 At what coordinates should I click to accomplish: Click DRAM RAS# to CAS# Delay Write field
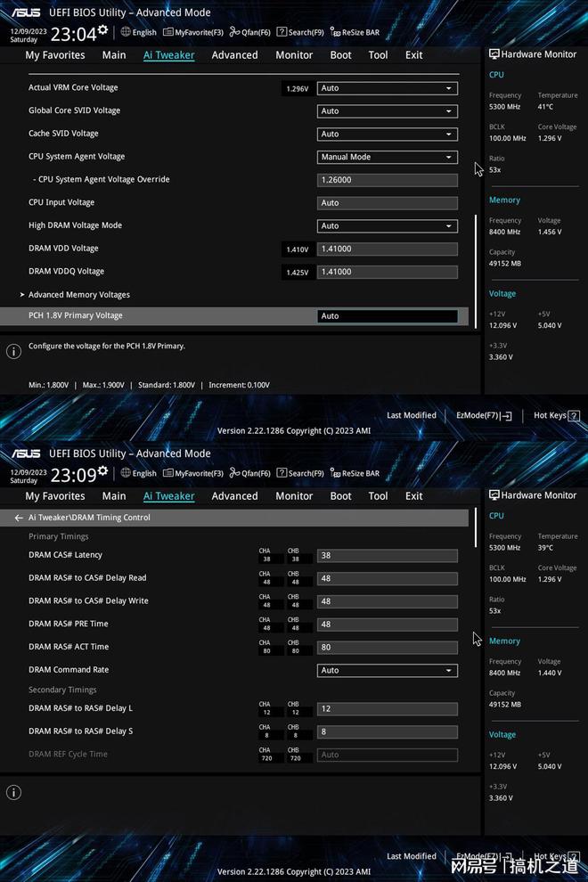(x=388, y=602)
